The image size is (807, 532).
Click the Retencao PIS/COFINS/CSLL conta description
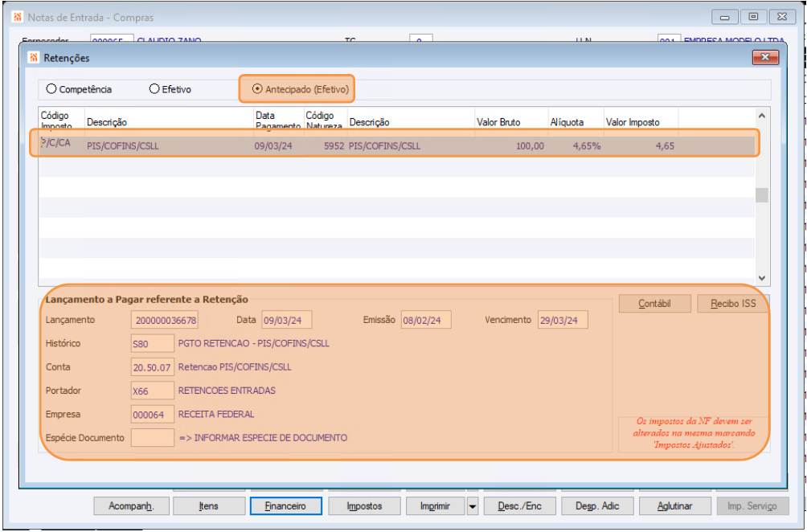pos(235,366)
